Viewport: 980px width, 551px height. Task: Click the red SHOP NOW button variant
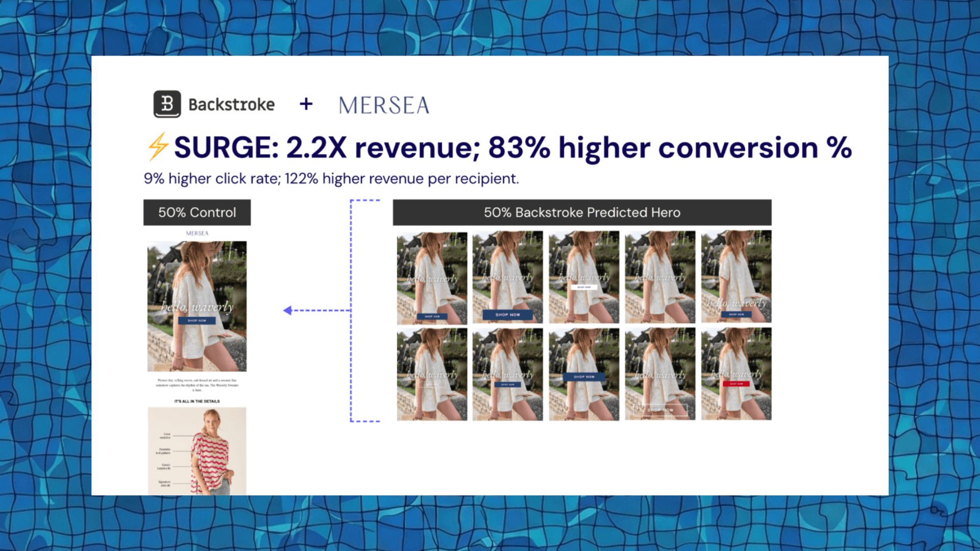(736, 384)
